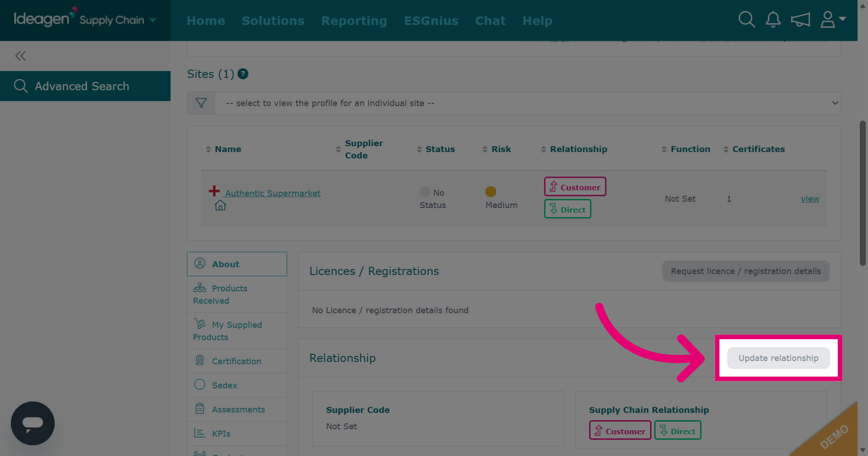
Task: Open the individual site profile dropdown
Action: tap(528, 103)
